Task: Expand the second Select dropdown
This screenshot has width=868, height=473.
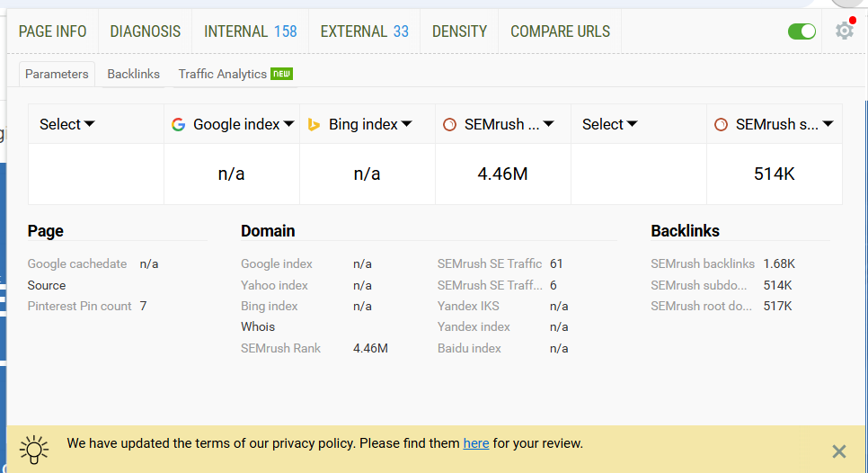Action: click(610, 124)
